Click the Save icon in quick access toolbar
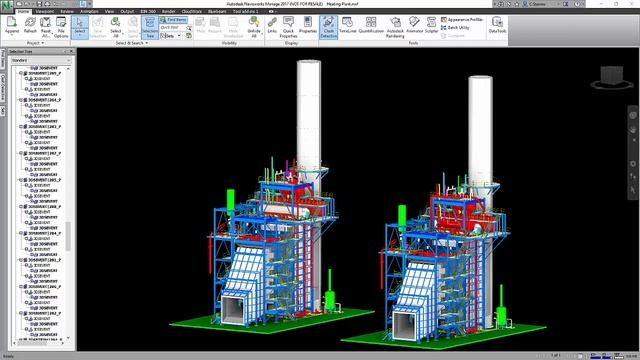The image size is (640, 360). (39, 4)
